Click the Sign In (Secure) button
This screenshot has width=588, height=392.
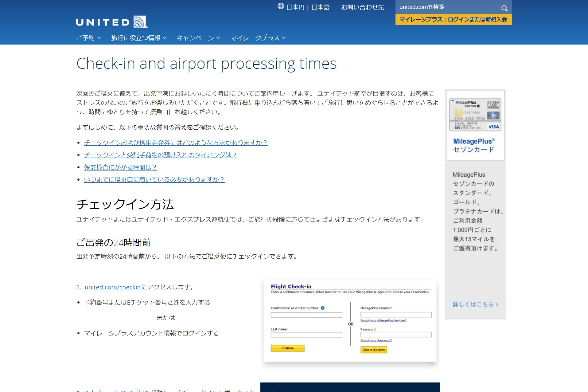point(374,350)
